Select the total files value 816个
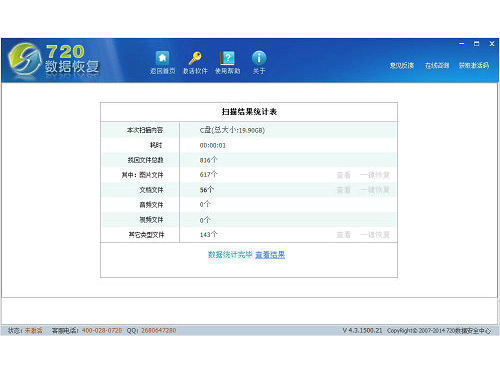 coord(208,160)
